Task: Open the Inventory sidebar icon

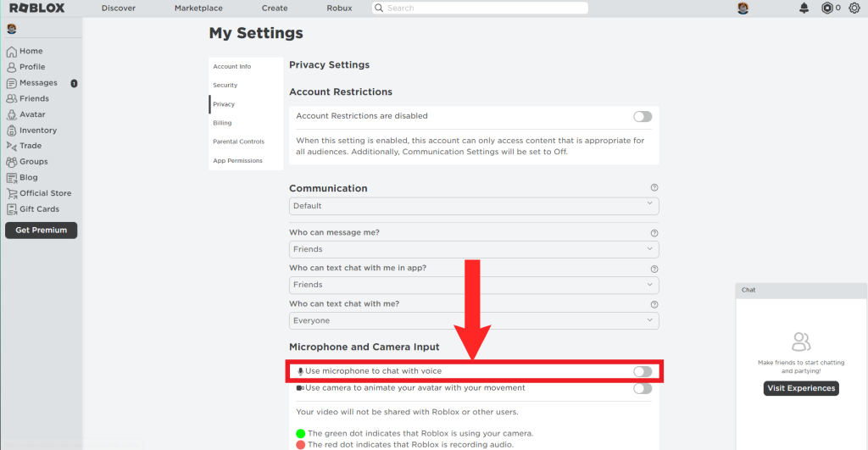Action: 12,131
